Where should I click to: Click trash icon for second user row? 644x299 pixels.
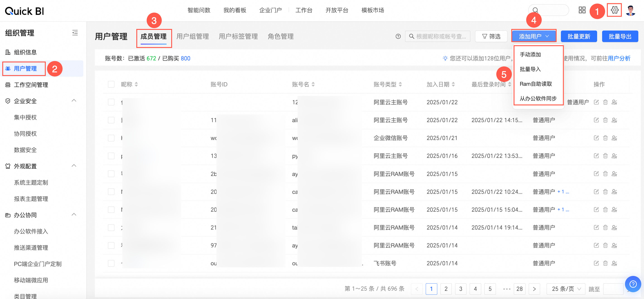point(605,120)
